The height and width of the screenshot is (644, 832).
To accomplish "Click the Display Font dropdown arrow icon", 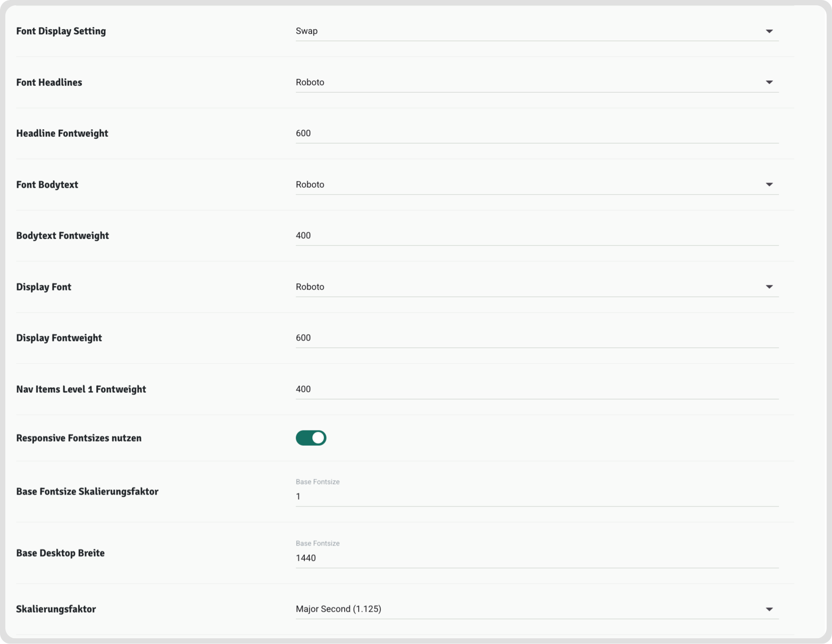I will click(x=769, y=287).
